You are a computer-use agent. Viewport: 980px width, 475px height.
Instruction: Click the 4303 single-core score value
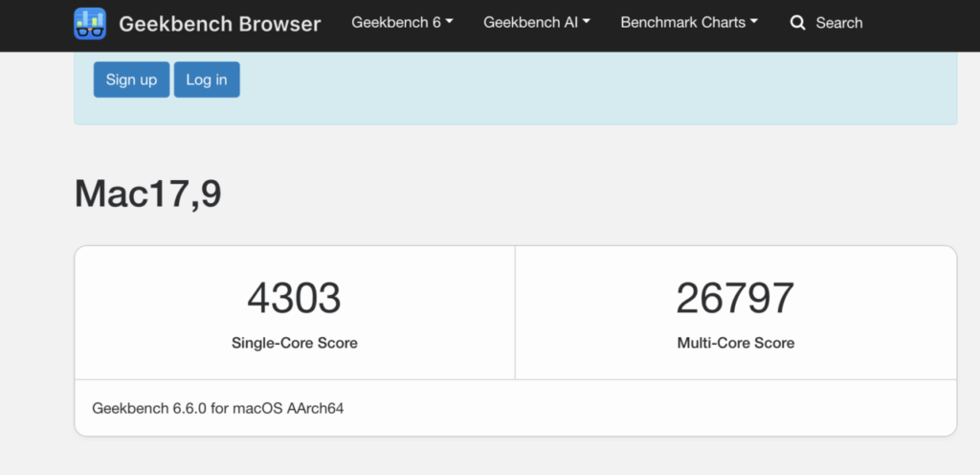pyautogui.click(x=294, y=299)
